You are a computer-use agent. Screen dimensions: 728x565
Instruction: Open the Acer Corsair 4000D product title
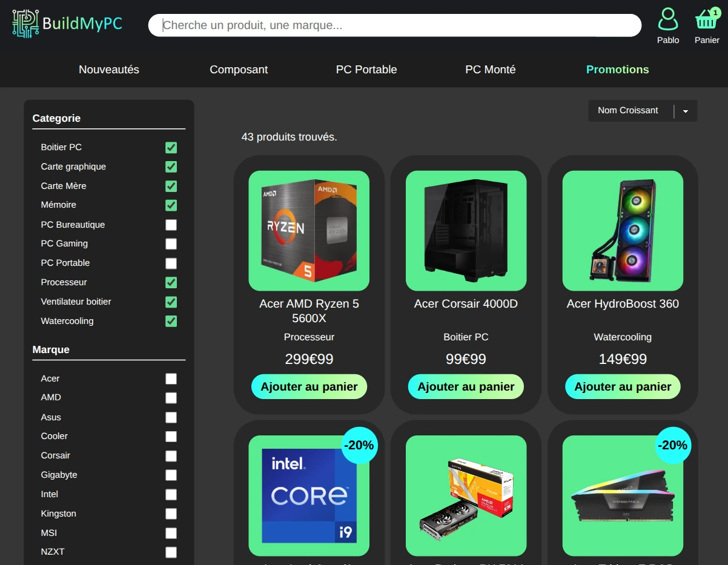(x=466, y=304)
